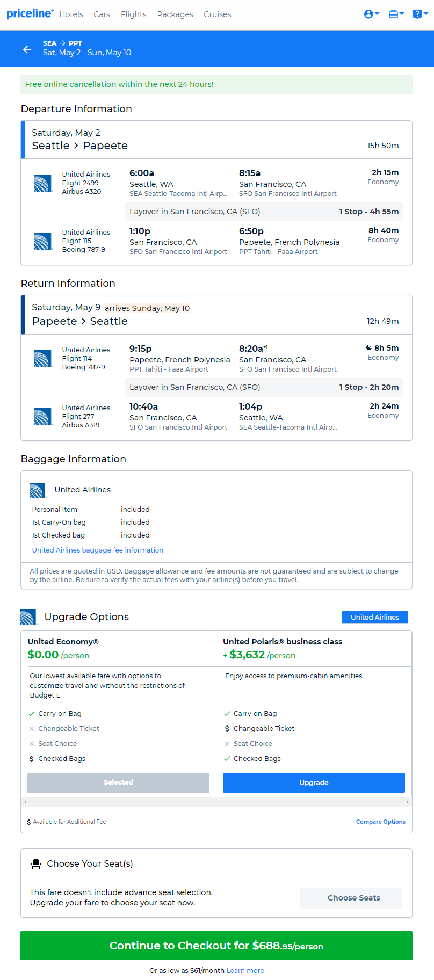Click the Compare Options link
Screen dimensions: 434x980
[381, 822]
